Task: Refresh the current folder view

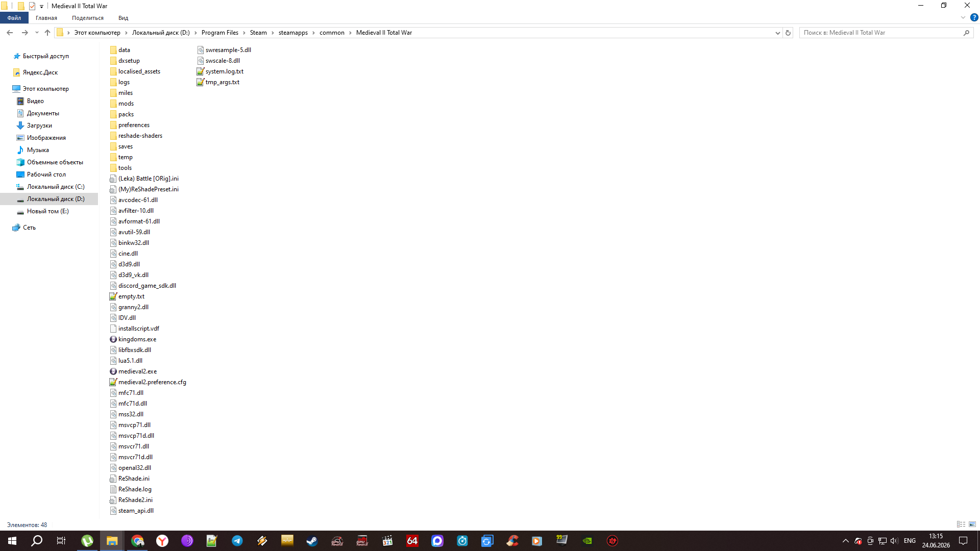Action: [x=788, y=33]
